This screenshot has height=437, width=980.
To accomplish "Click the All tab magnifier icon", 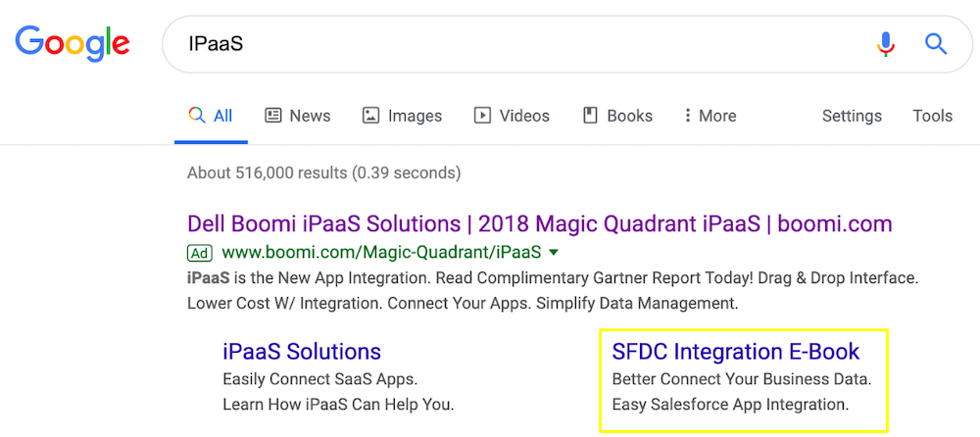I will tap(196, 116).
